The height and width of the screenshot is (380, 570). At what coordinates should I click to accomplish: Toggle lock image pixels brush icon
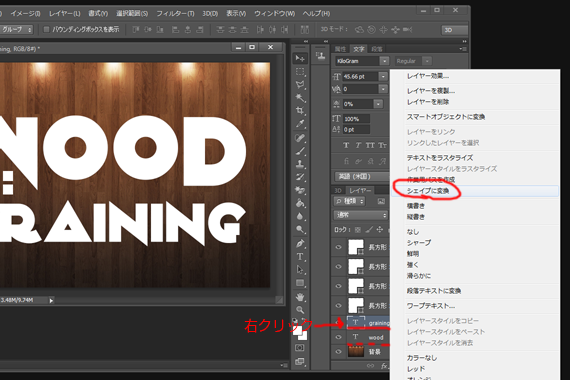click(369, 229)
